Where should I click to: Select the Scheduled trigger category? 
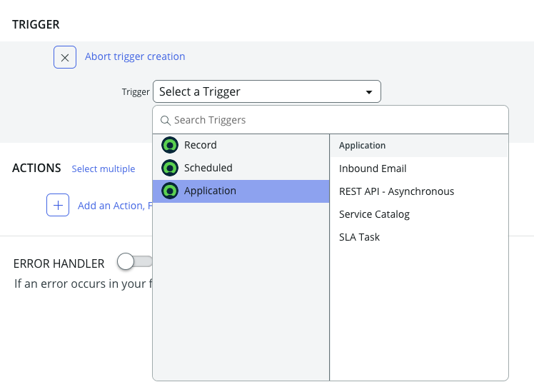point(208,168)
